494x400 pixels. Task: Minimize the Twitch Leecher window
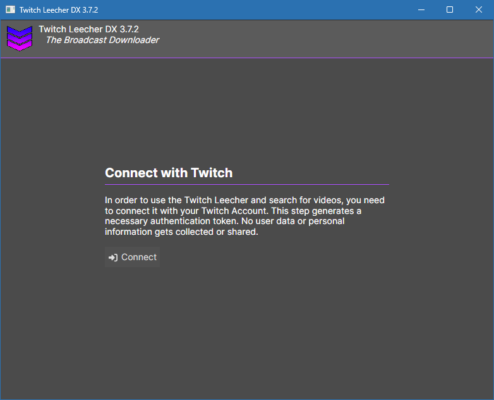coord(421,10)
